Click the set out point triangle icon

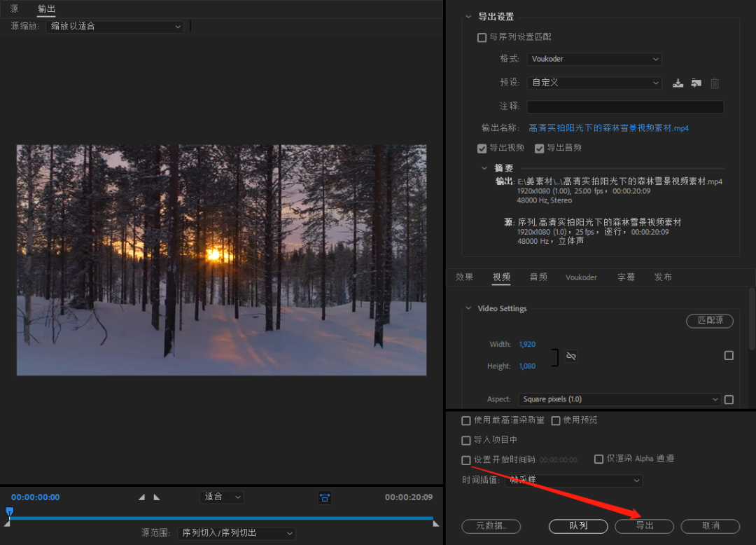(157, 497)
